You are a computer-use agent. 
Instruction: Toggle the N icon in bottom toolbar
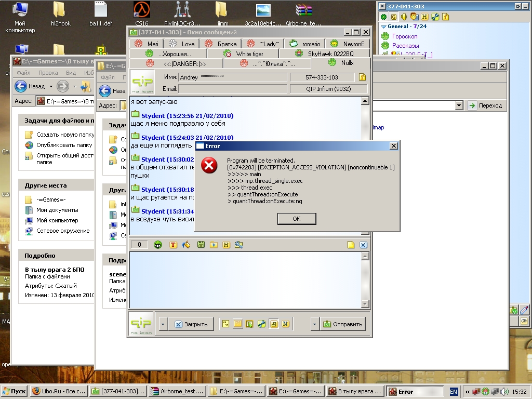(285, 324)
